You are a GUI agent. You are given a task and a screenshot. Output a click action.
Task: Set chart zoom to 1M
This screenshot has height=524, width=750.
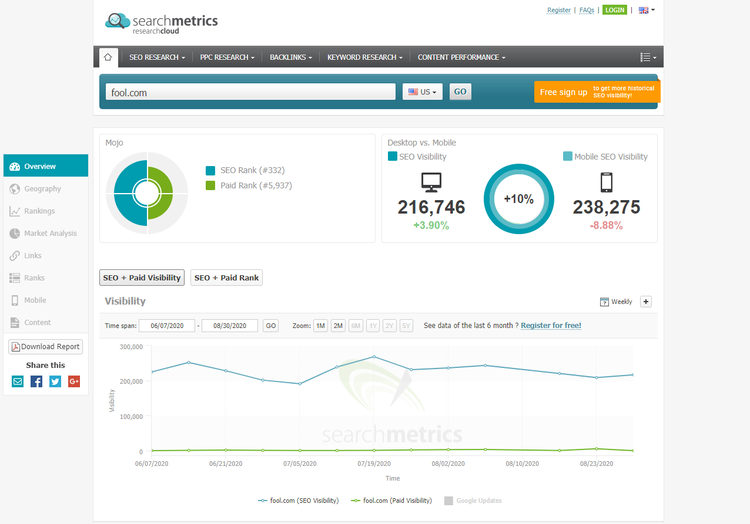tap(320, 326)
